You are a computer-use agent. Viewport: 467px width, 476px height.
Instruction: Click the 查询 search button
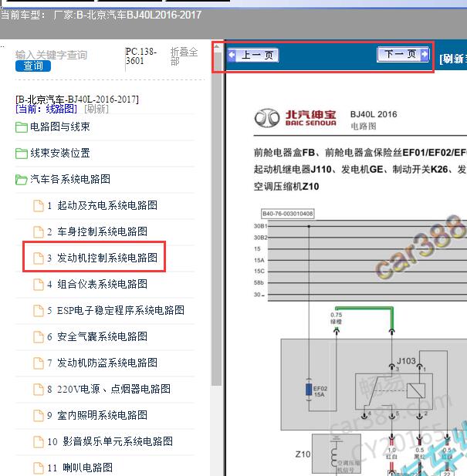click(33, 66)
